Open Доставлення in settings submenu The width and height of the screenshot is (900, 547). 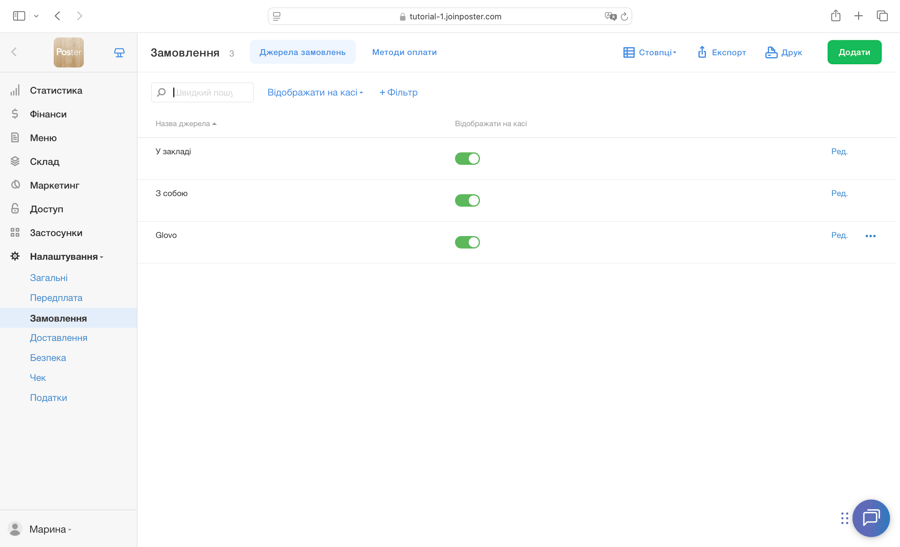(59, 338)
